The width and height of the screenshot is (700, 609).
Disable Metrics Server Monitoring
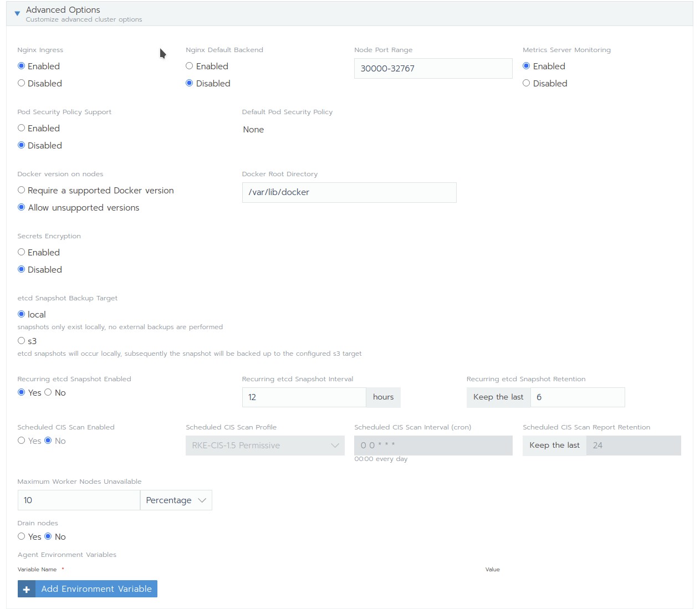tap(526, 83)
